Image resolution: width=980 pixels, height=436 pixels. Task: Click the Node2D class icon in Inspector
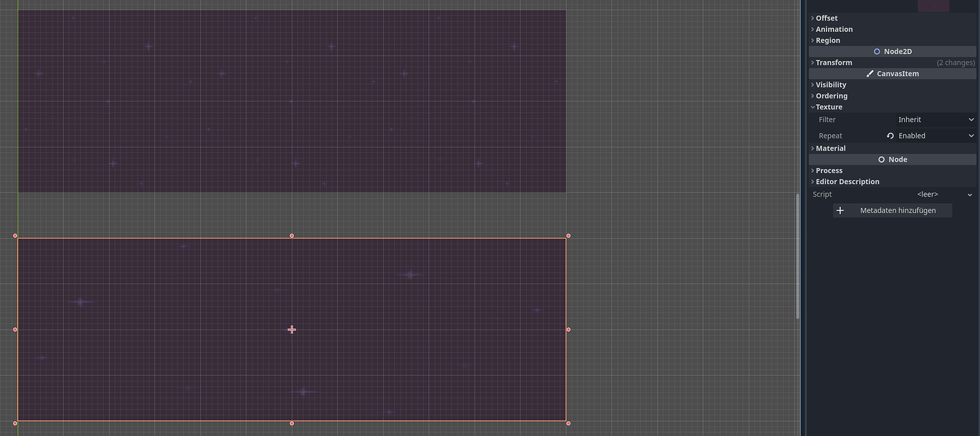click(x=876, y=51)
